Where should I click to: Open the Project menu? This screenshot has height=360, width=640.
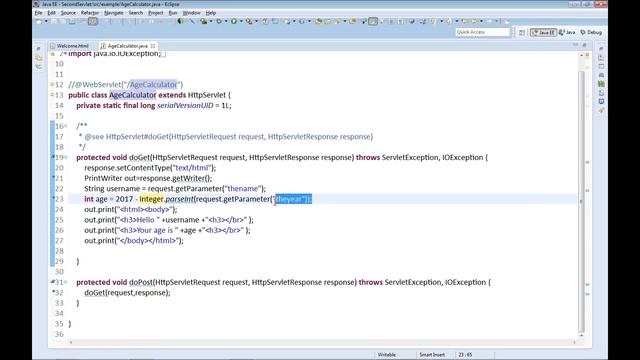(156, 13)
